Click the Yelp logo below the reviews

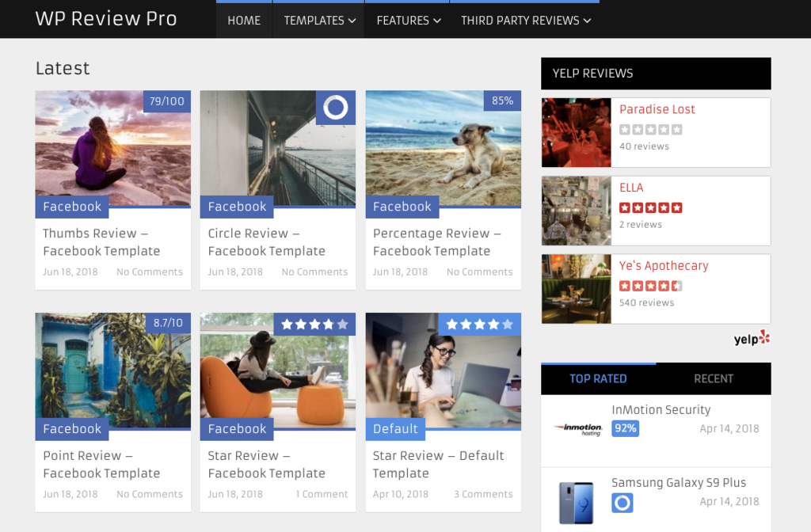(751, 339)
